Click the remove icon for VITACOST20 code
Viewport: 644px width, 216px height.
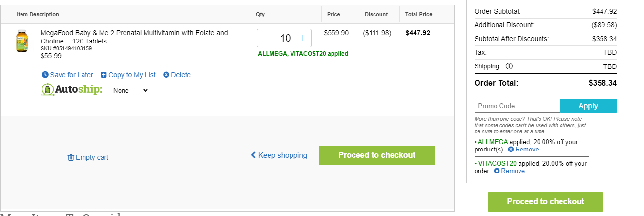point(497,171)
